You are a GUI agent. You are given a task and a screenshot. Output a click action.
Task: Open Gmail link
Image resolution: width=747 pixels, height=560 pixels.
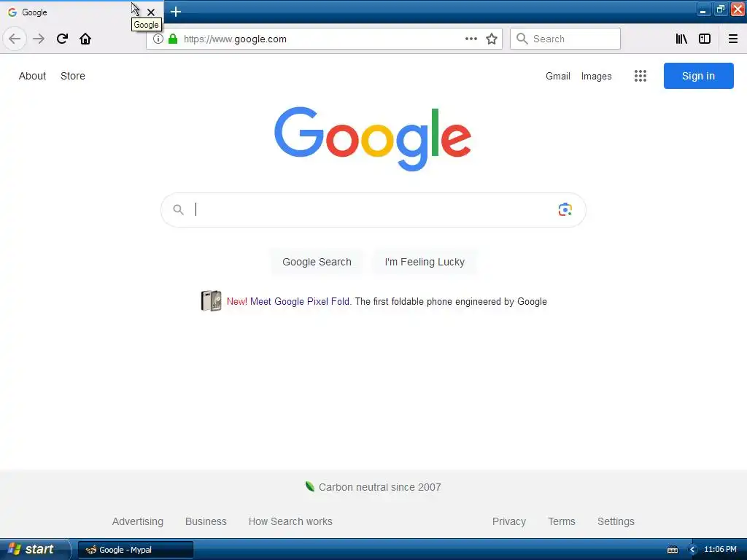click(558, 76)
